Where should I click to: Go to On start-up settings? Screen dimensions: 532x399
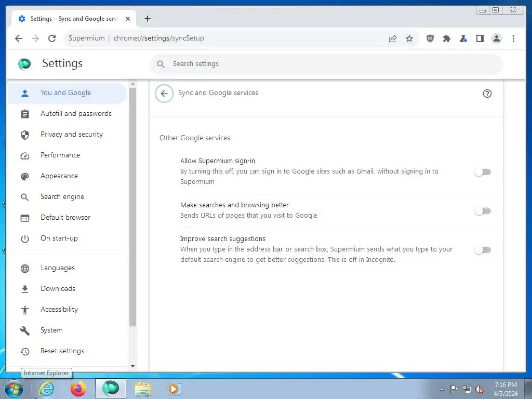[x=67, y=238]
